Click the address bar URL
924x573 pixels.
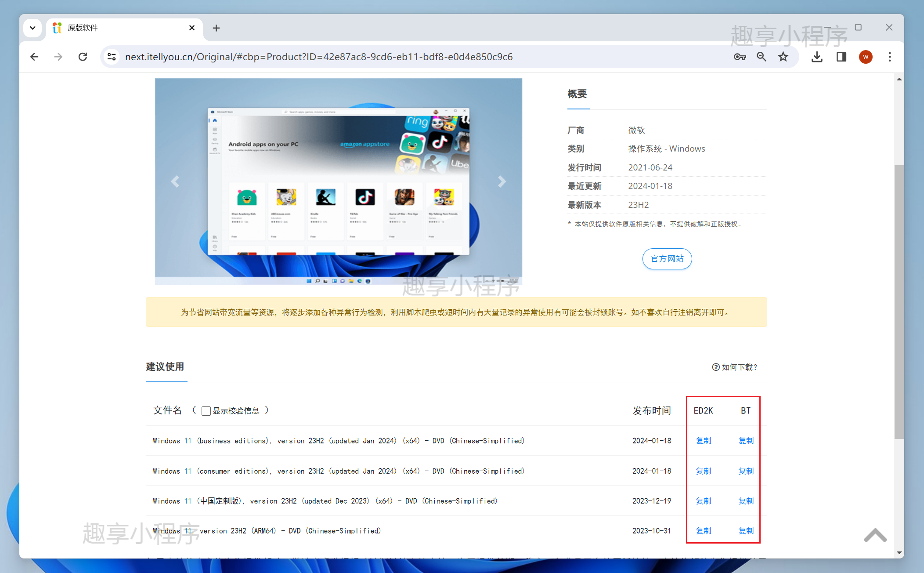[319, 57]
